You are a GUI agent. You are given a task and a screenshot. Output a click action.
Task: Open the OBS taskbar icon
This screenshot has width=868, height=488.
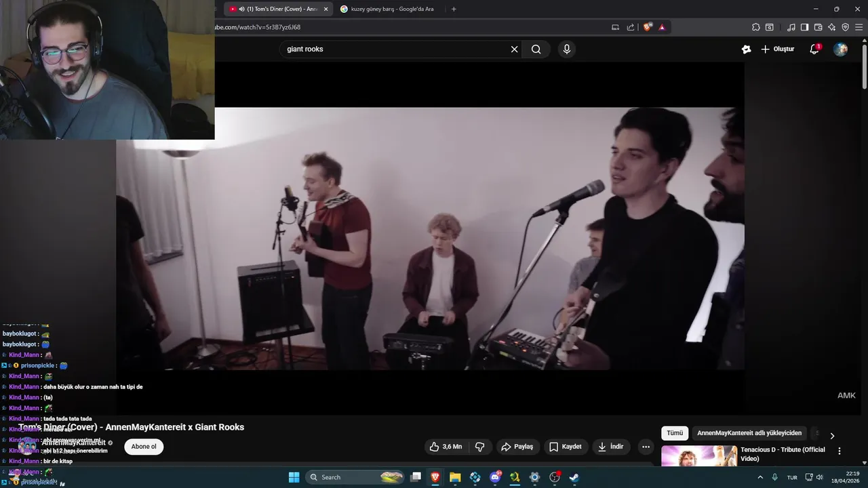554,477
